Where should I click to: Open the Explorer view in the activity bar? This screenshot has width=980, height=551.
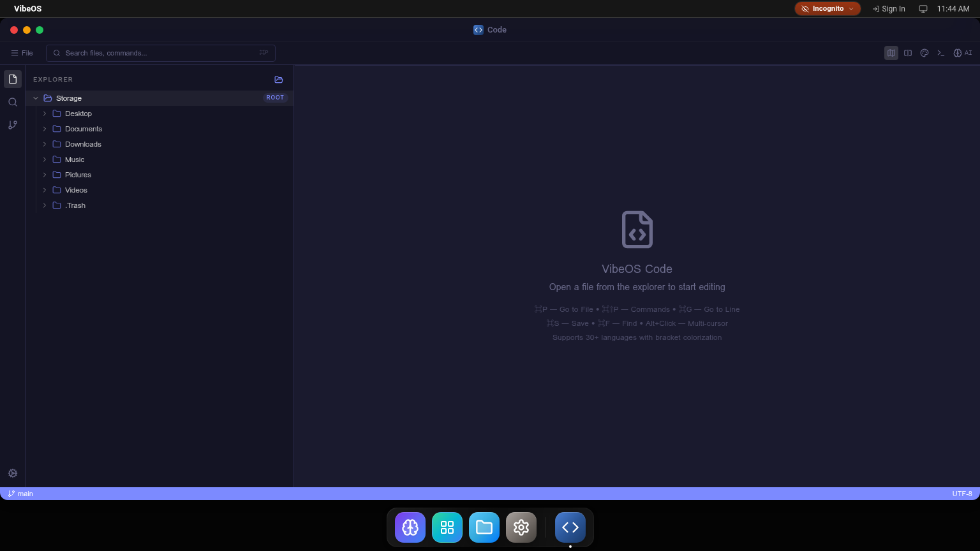coord(13,79)
